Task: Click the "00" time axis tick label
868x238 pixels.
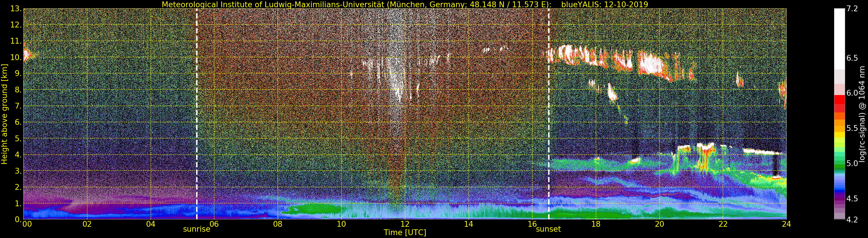Action: pos(27,224)
